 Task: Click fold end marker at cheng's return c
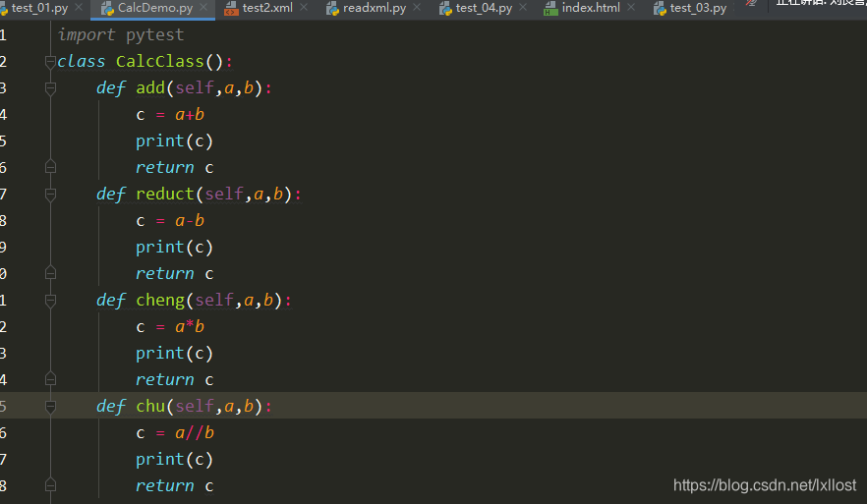(50, 379)
